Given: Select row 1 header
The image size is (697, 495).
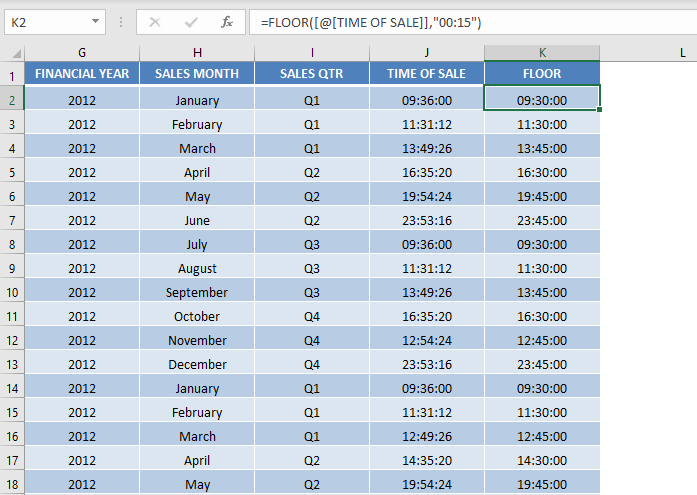Looking at the screenshot, I should (12, 74).
